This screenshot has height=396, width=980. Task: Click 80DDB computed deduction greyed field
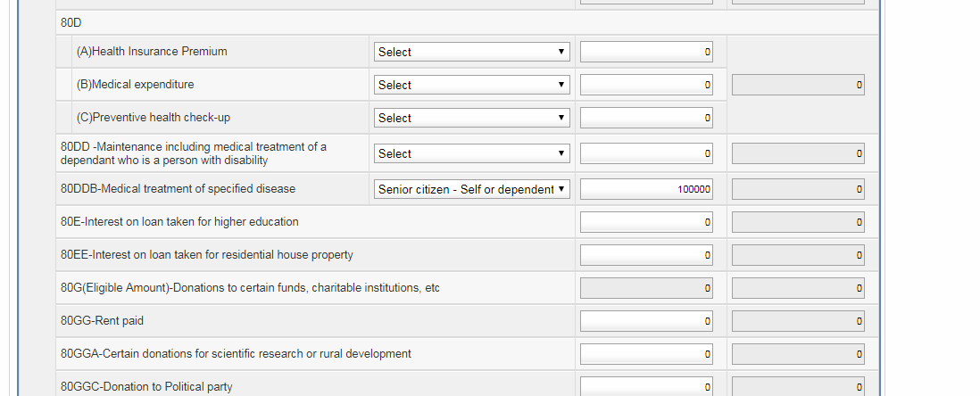tap(798, 189)
